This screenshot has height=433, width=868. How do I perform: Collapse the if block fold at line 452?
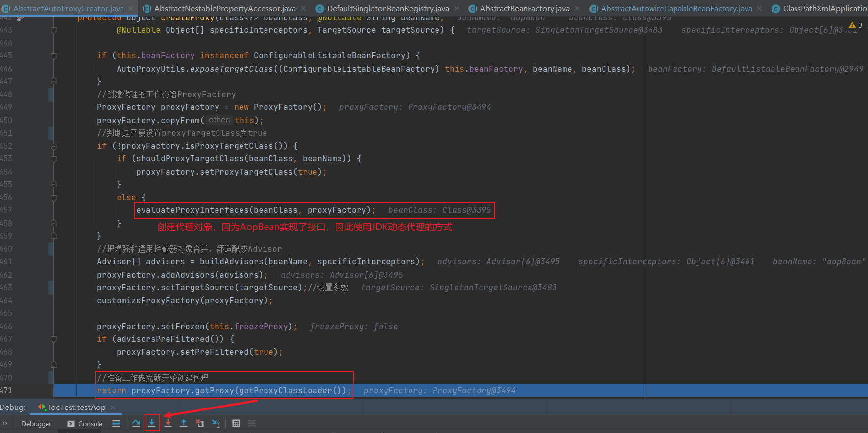point(54,146)
